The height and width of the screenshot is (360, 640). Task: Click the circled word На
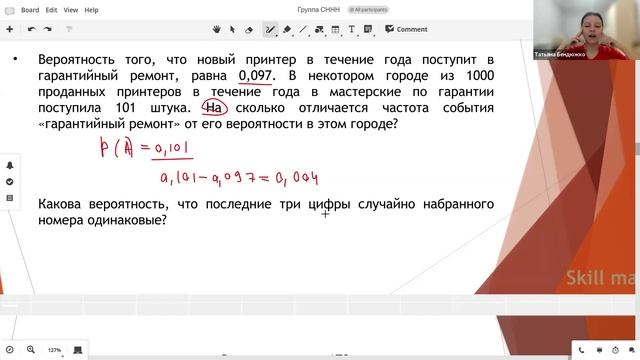(x=214, y=108)
